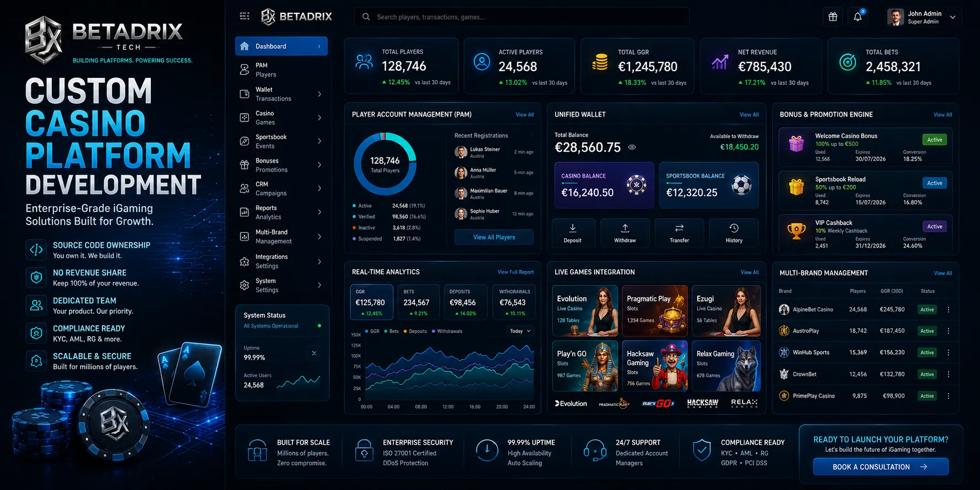Open options menu for CrownBet row
Image resolution: width=980 pixels, height=490 pixels.
tap(949, 374)
